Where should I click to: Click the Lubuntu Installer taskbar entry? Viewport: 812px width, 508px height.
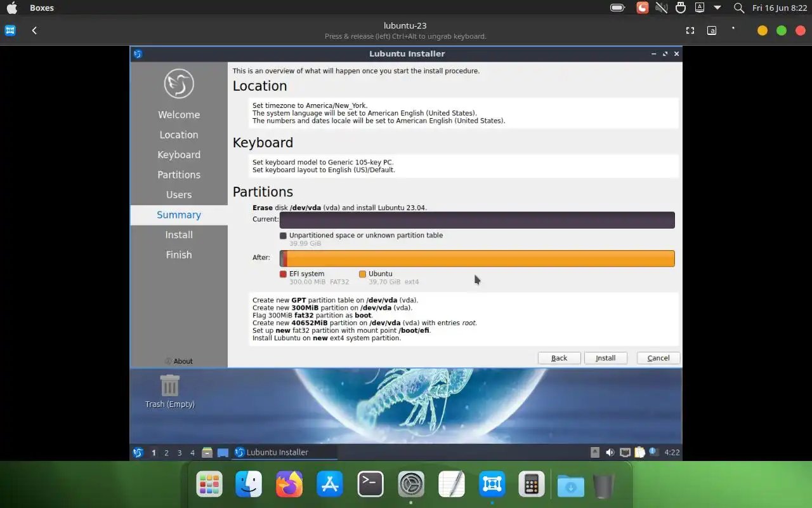285,453
